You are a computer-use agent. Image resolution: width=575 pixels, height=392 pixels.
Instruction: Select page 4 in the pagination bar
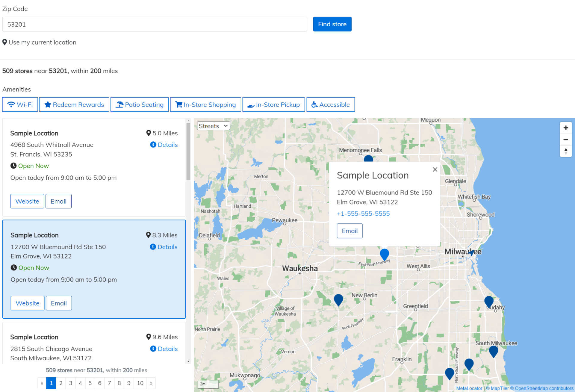point(80,383)
